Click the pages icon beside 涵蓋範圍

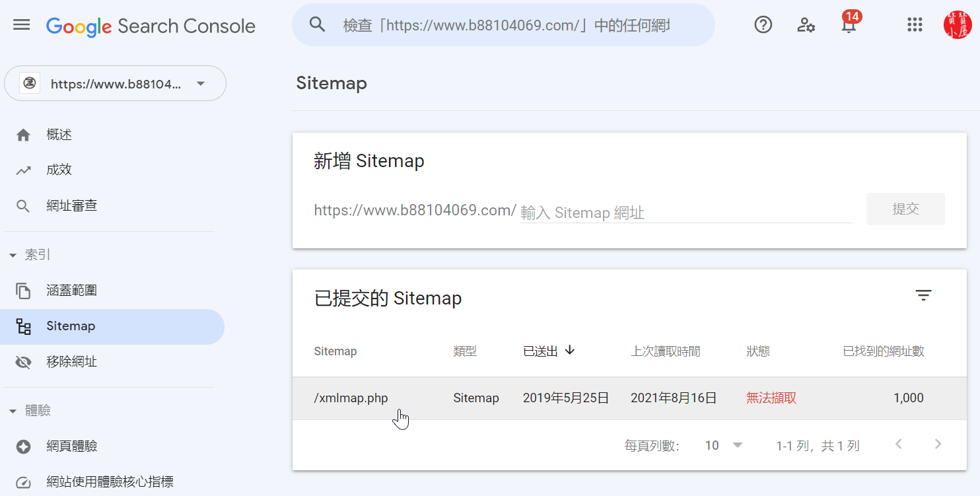click(23, 291)
